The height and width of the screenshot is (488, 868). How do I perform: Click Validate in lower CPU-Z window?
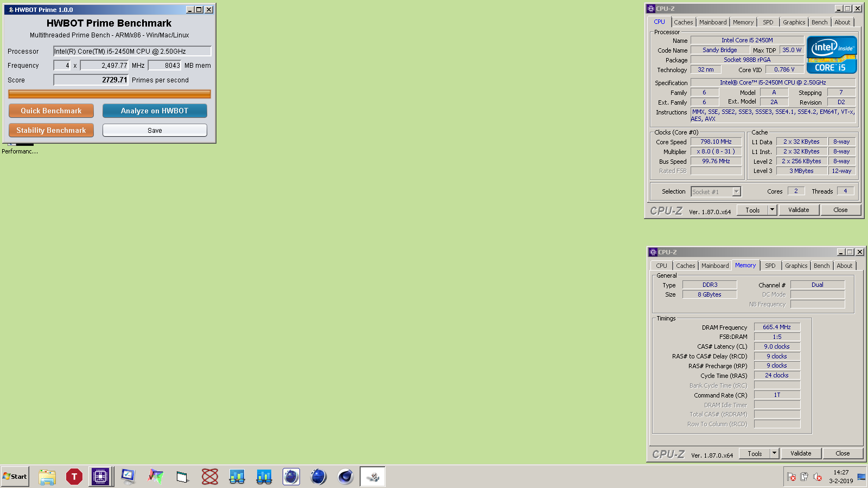[x=801, y=453]
